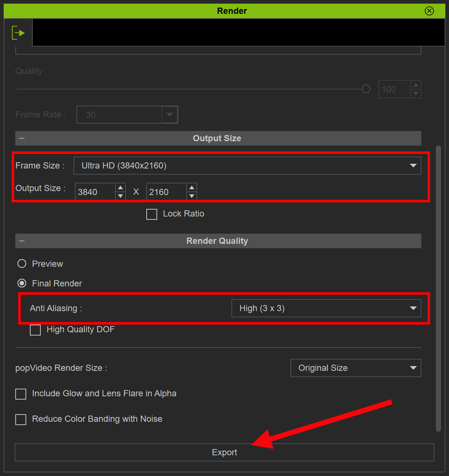This screenshot has width=449, height=476.
Task: Open the popVideo Render Size dropdown
Action: pos(356,368)
